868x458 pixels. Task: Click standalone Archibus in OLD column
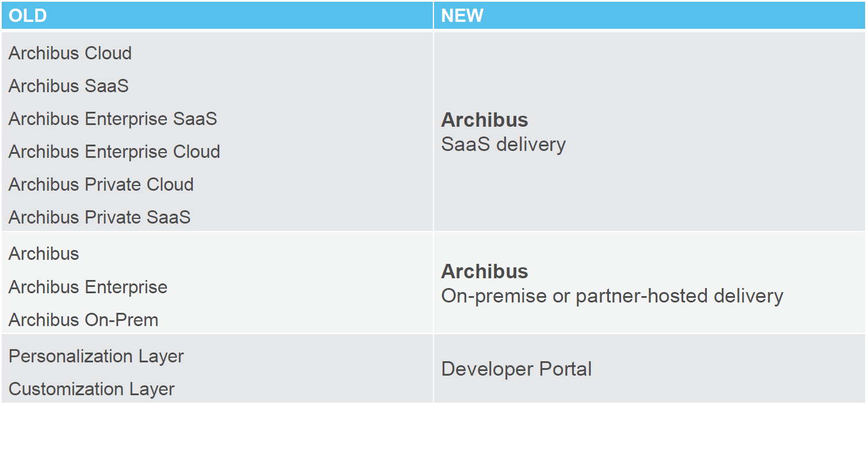pos(44,253)
